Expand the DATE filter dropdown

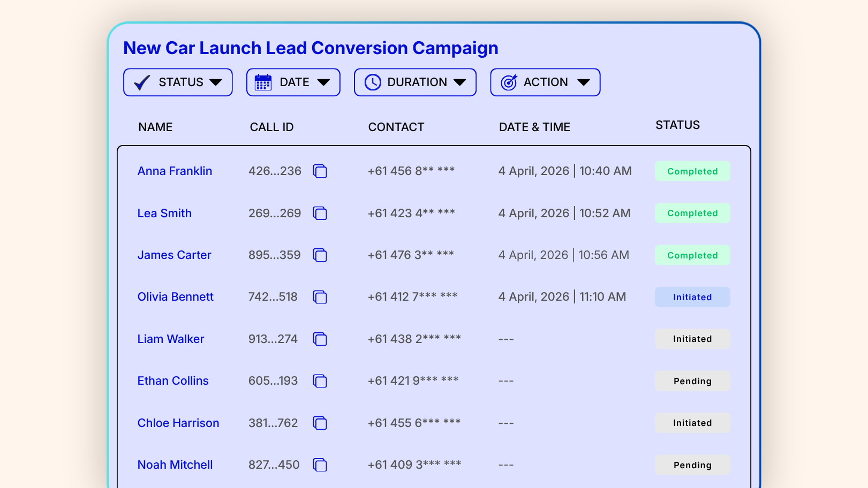293,82
